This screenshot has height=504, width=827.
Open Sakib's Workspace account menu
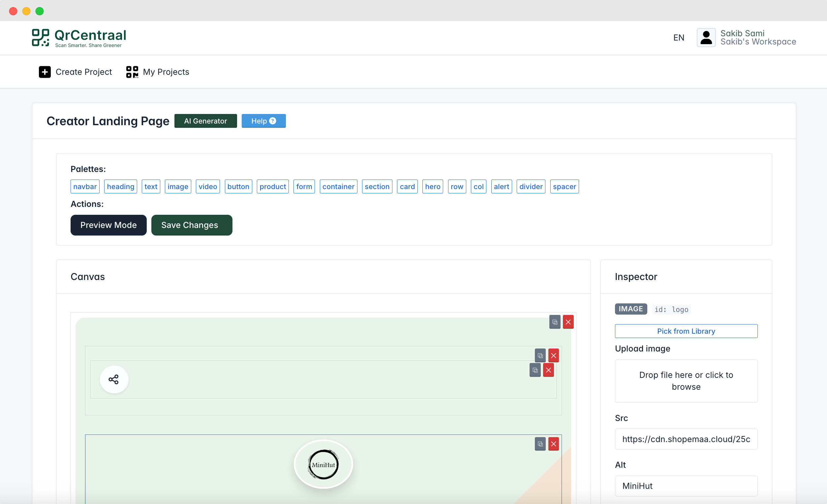tap(758, 42)
